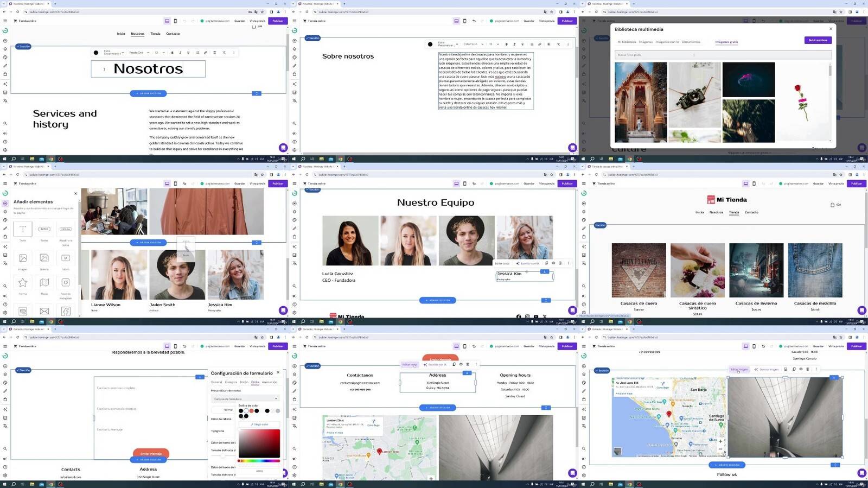This screenshot has width=868, height=488.
Task: Open more options in the Nosotros heading toolbar
Action: (x=234, y=53)
